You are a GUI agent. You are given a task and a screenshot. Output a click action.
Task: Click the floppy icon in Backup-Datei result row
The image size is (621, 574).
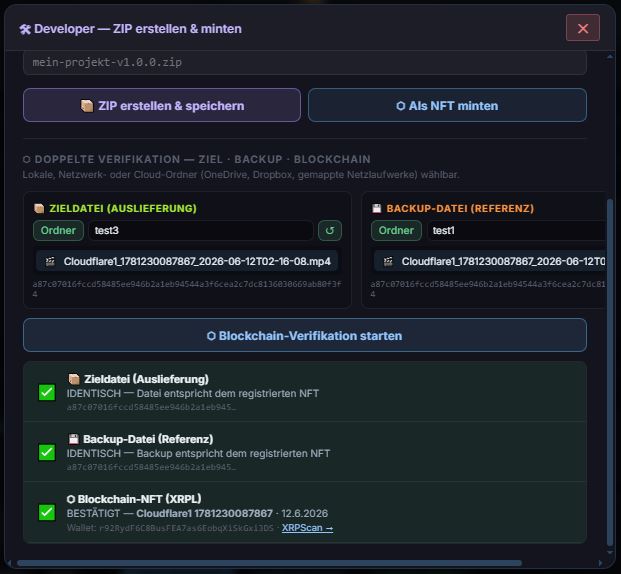coord(73,439)
